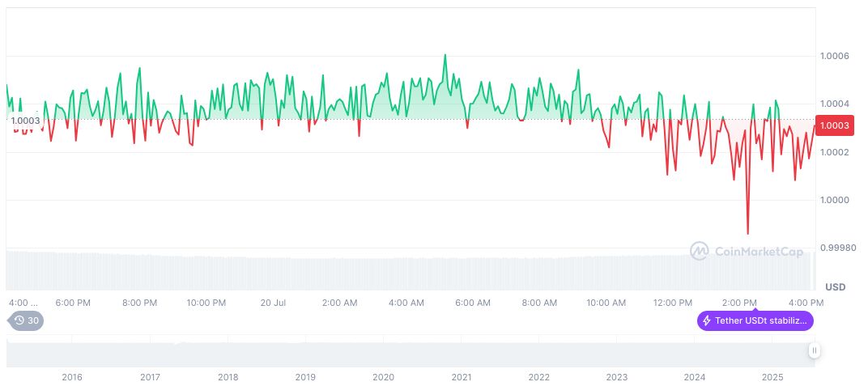
Task: Jump to 2018 in the range navigator
Action: pos(228,377)
